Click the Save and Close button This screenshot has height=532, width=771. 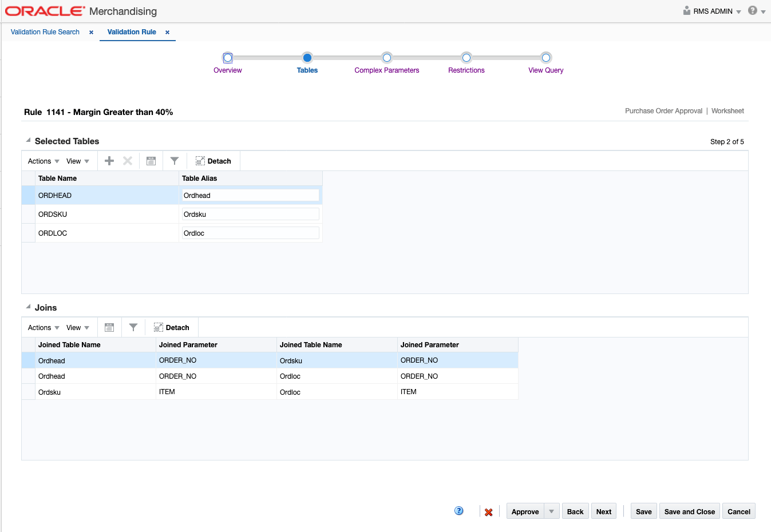click(689, 511)
